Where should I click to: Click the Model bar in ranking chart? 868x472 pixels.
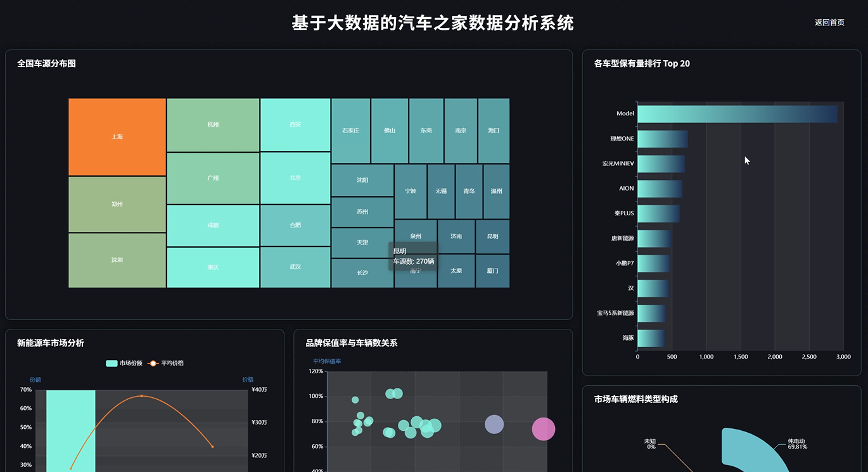(x=737, y=114)
